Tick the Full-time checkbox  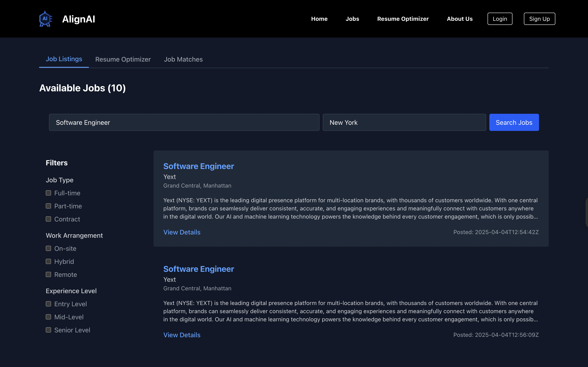pos(48,193)
